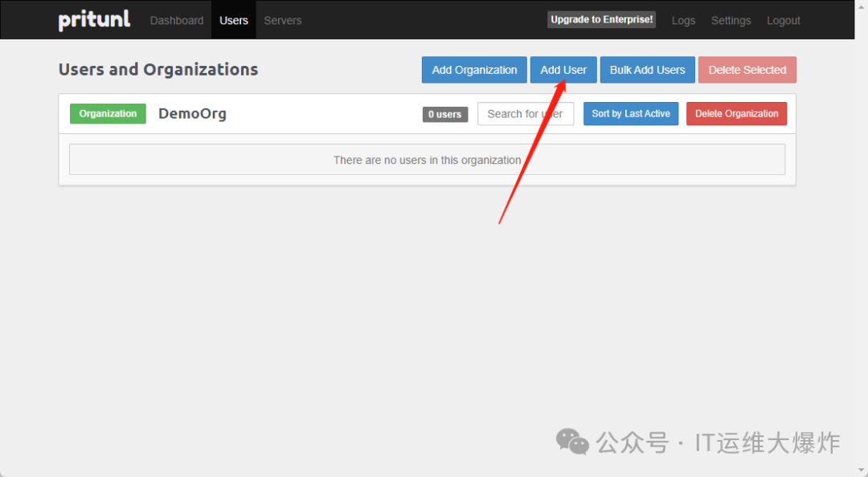Select the Users tab

(x=233, y=20)
